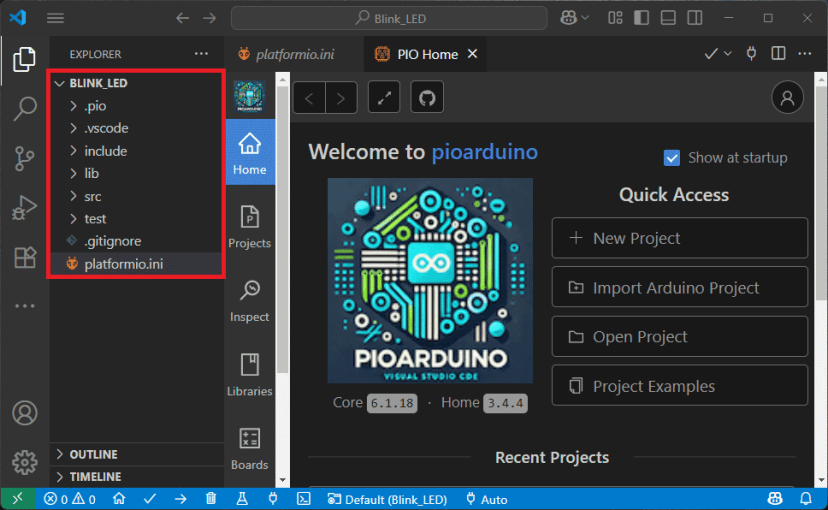The height and width of the screenshot is (510, 828).
Task: Expand the OUTLINE section
Action: 137,455
